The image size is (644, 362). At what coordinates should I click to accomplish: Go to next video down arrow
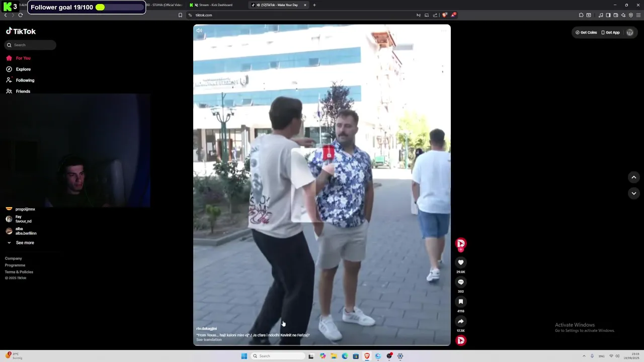coord(633,193)
